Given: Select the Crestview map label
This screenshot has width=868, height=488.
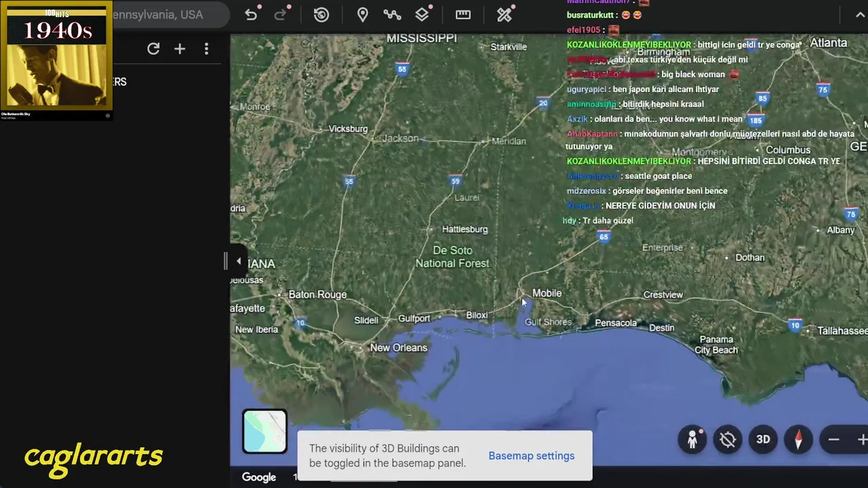Looking at the screenshot, I should (x=663, y=295).
